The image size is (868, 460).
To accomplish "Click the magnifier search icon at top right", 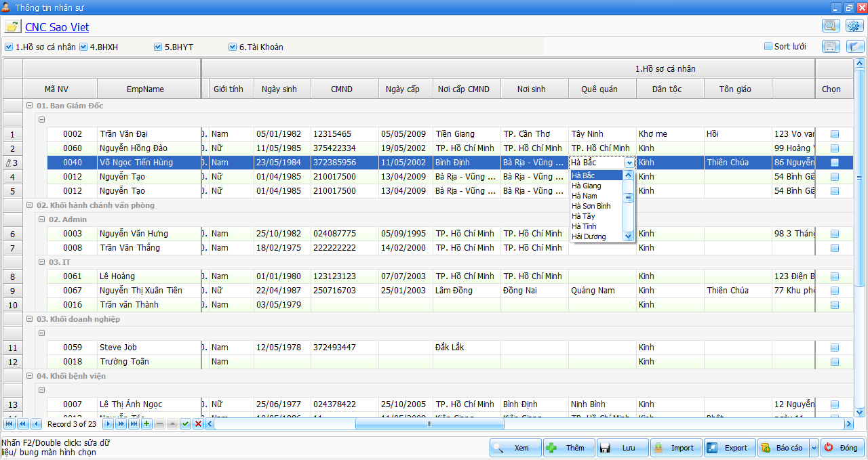I will (x=831, y=26).
